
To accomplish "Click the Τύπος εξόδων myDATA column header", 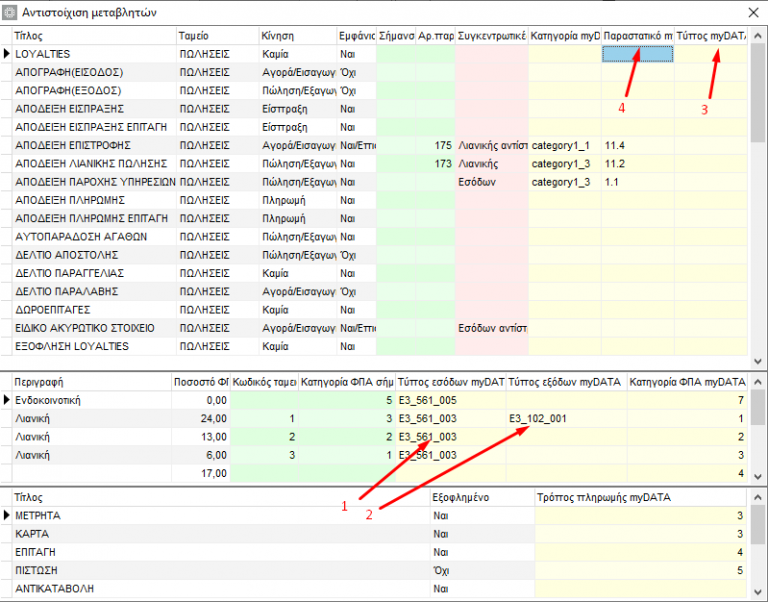I will 567,382.
